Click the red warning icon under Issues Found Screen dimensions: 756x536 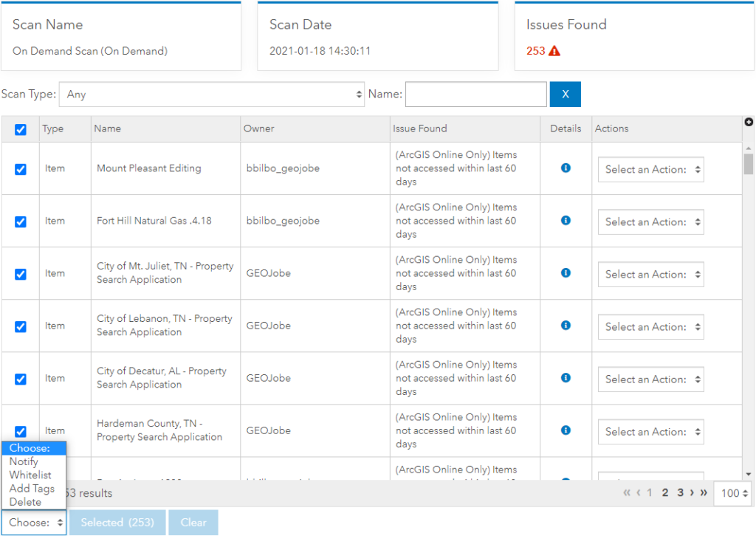tap(554, 51)
